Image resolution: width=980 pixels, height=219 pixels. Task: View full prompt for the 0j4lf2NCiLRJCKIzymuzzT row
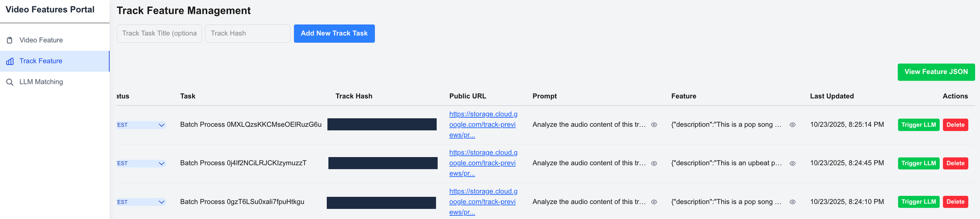[654, 164]
